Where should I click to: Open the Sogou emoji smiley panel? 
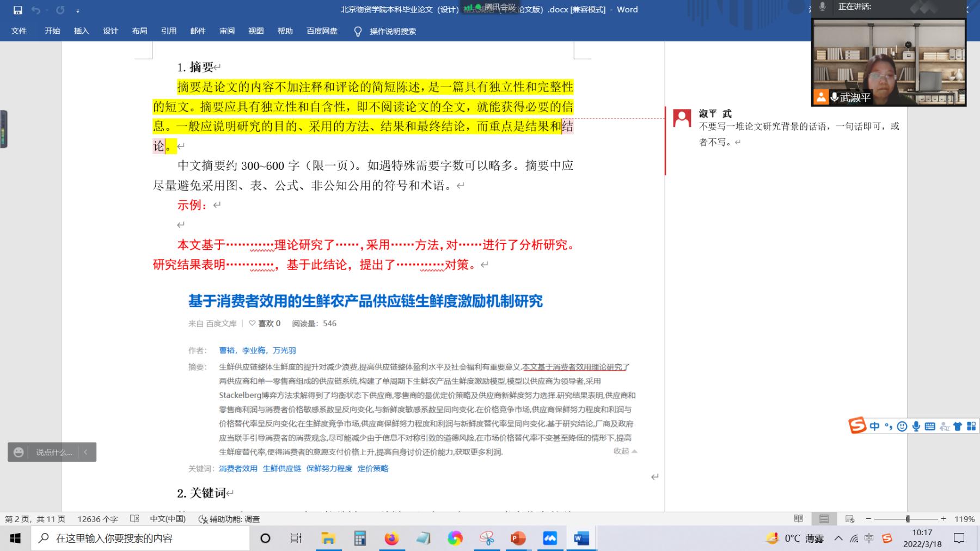(x=902, y=426)
